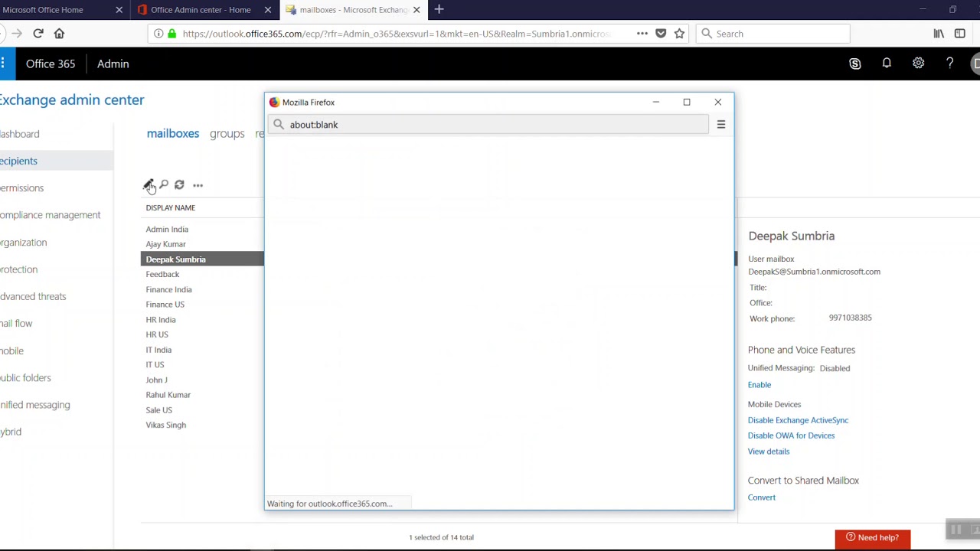Sort by DISPLAY NAME column header

pos(171,208)
